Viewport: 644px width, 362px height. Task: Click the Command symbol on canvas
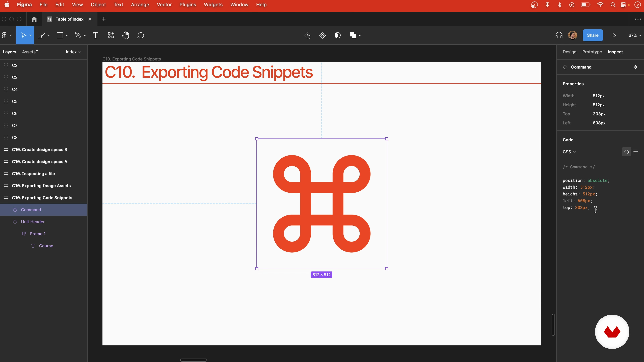click(x=321, y=204)
